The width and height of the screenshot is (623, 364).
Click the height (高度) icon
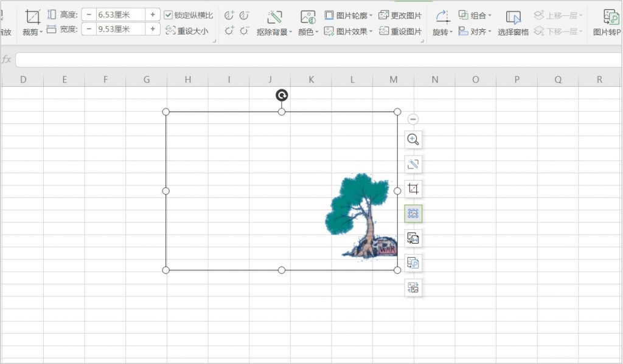(x=51, y=15)
